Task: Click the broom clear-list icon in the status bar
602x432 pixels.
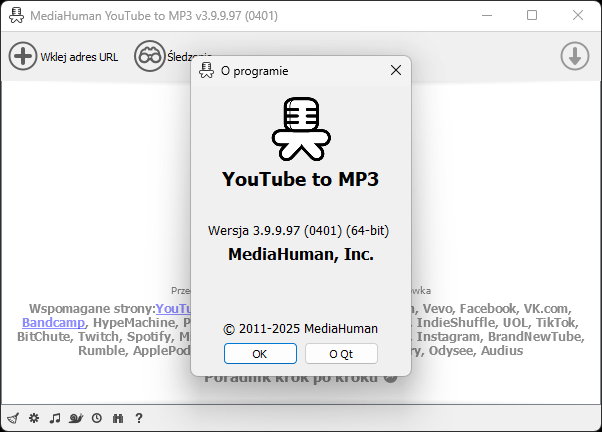Action: (x=13, y=418)
